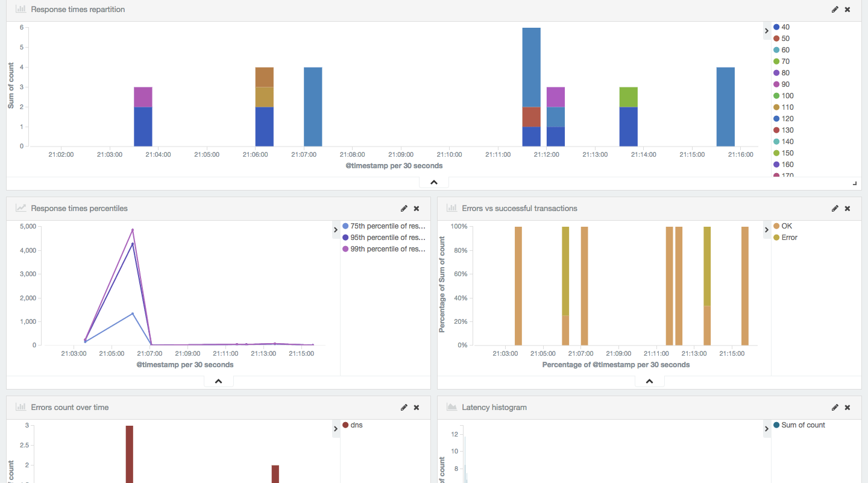Toggle spy panel under Response times repartition

click(x=434, y=182)
